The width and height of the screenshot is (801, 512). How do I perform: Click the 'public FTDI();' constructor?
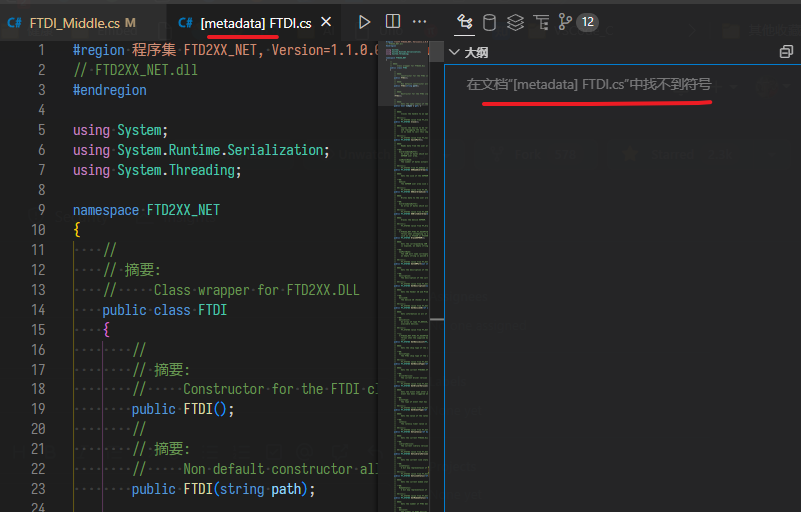pyautogui.click(x=183, y=409)
